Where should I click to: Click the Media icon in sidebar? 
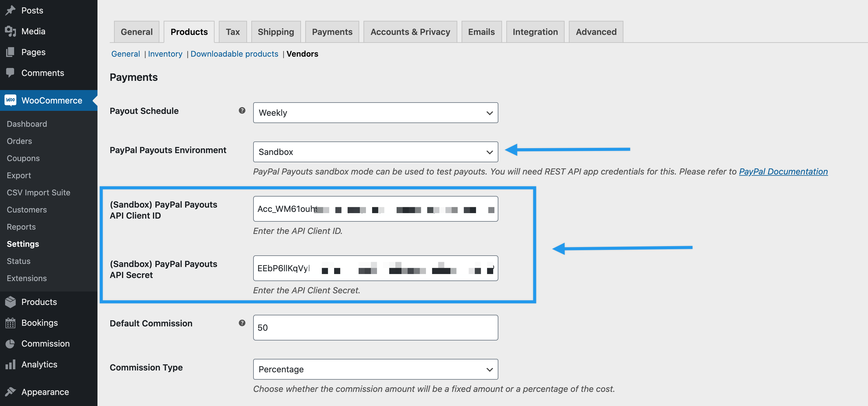[10, 31]
